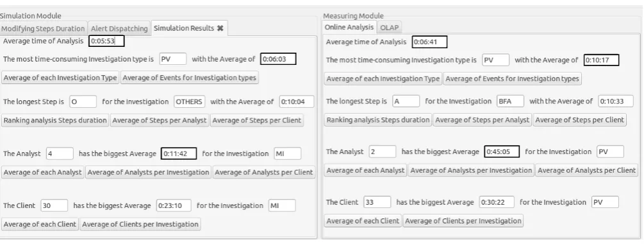The height and width of the screenshot is (244, 644).
Task: Display Average of each Client in Simulation Module
Action: [x=40, y=224]
